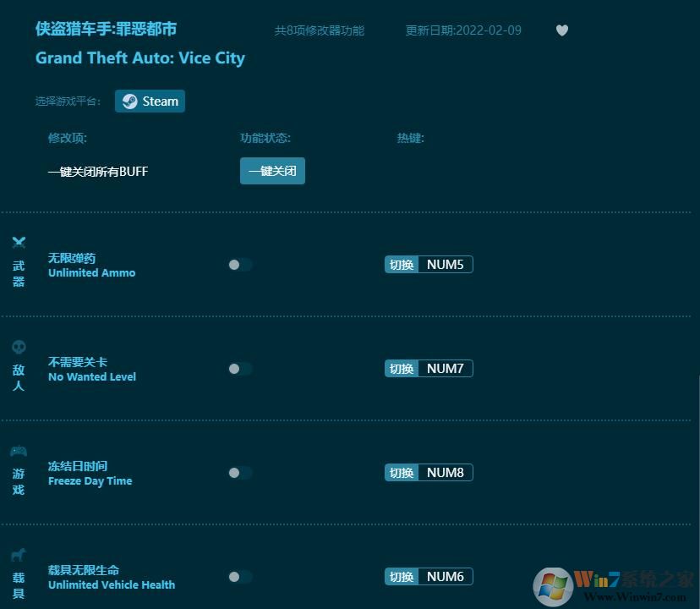
Task: Enable the No Wanted Level switch
Action: pos(240,369)
